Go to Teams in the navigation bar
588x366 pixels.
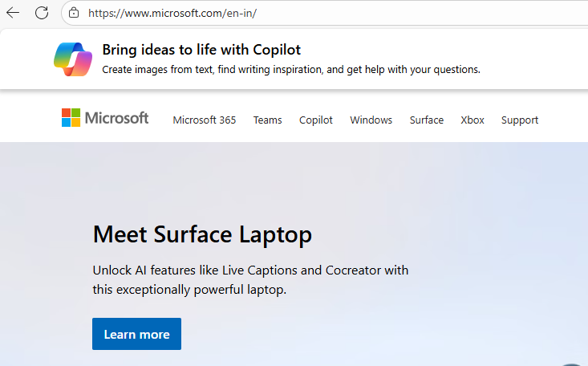pyautogui.click(x=267, y=120)
